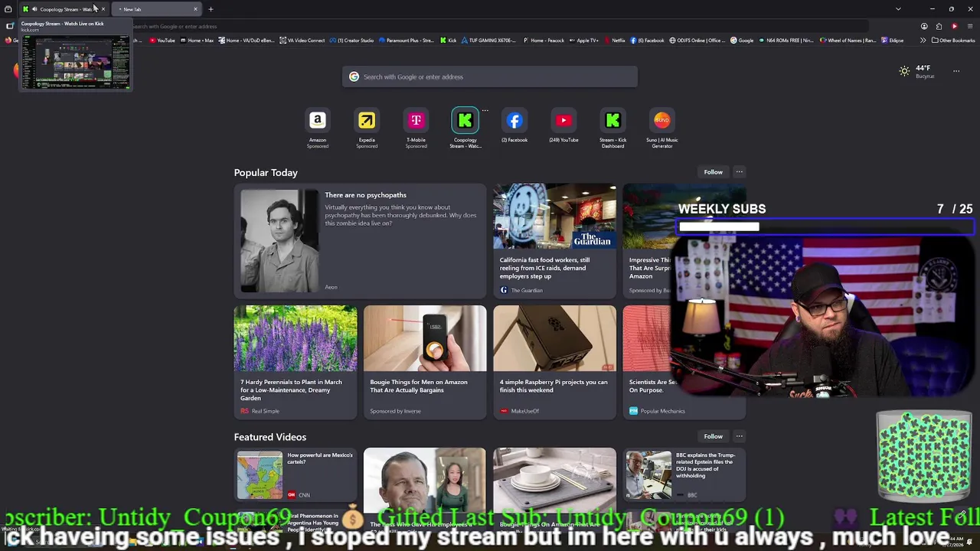Viewport: 980px width, 551px height.
Task: Open the YouTube shortcut tile
Action: [x=563, y=125]
